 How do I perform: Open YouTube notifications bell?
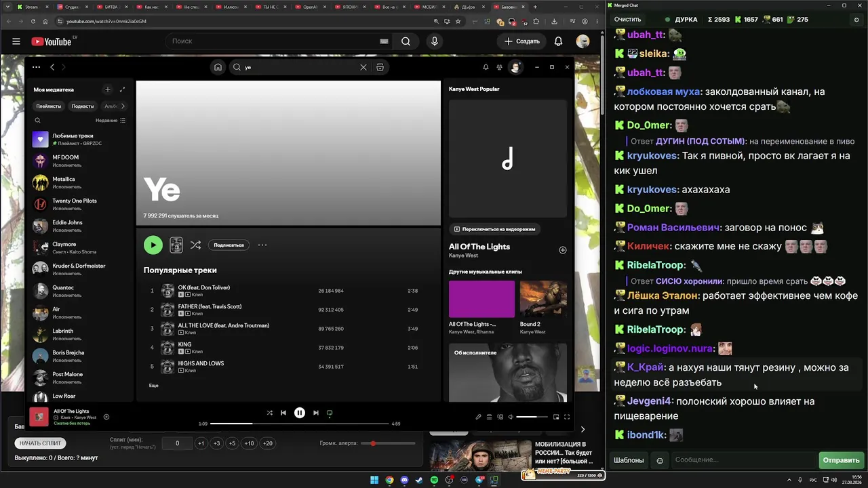pos(558,41)
